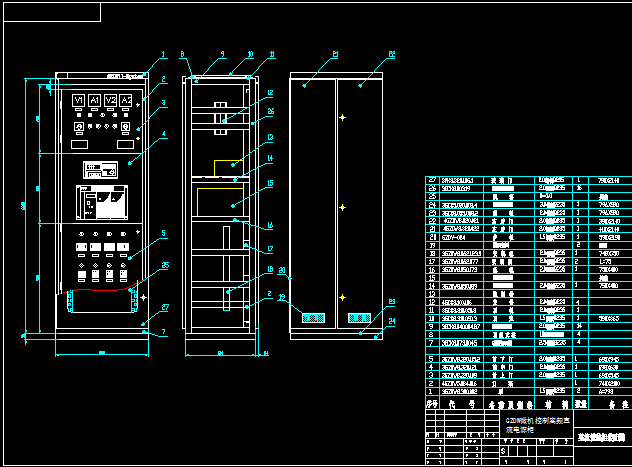Select the A2 ammeter on the front panel
This screenshot has height=467, width=632.
[126, 101]
